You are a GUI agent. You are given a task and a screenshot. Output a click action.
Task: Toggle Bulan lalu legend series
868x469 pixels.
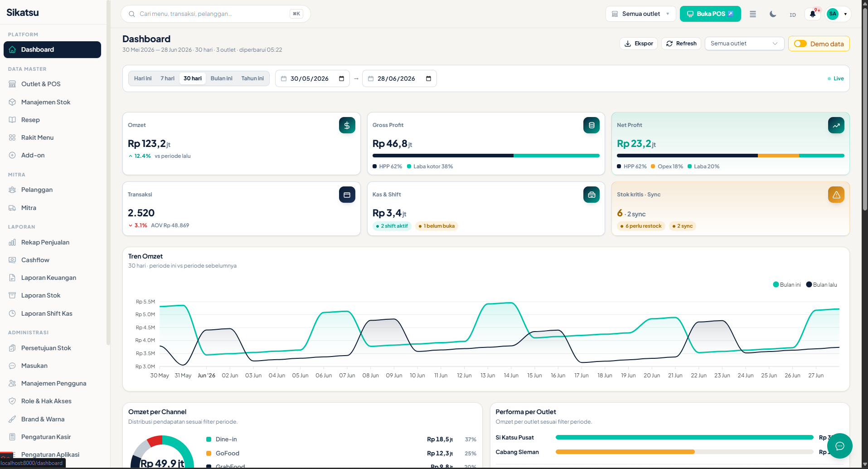click(x=821, y=285)
